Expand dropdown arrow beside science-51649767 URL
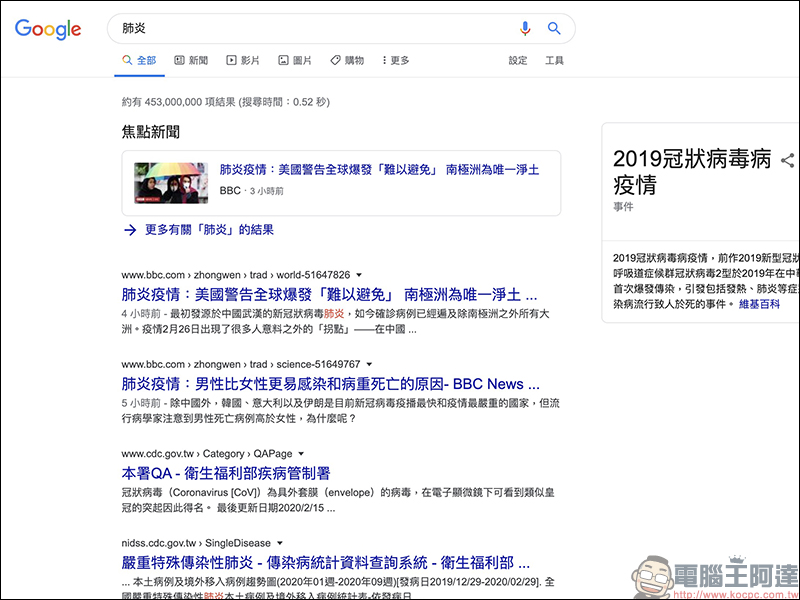The width and height of the screenshot is (800, 600). tap(369, 364)
